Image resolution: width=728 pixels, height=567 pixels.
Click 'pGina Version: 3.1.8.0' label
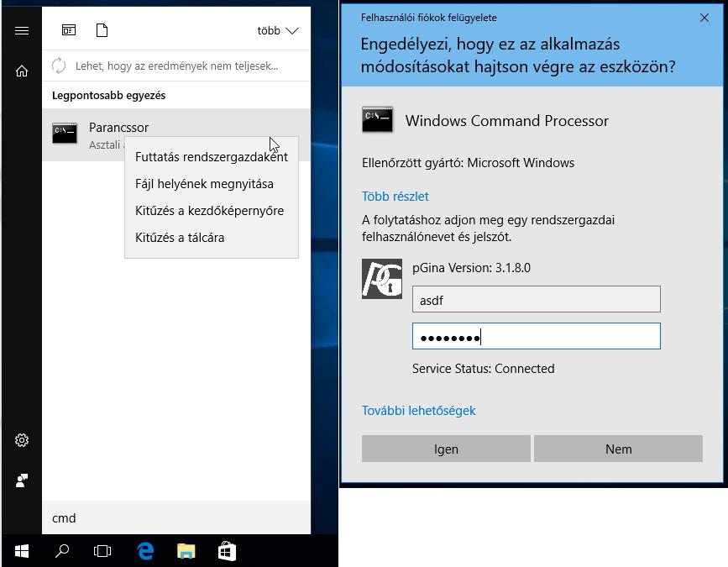pyautogui.click(x=471, y=268)
